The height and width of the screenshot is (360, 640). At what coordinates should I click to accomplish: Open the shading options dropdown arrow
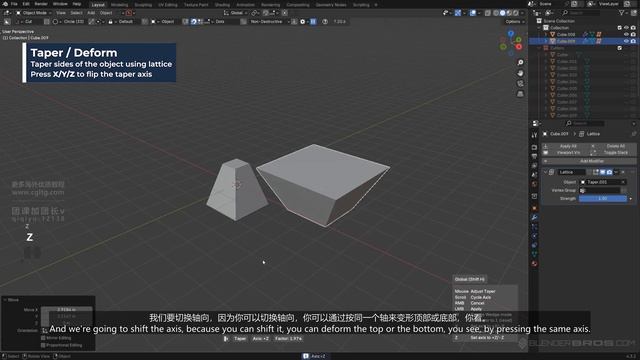(x=522, y=13)
